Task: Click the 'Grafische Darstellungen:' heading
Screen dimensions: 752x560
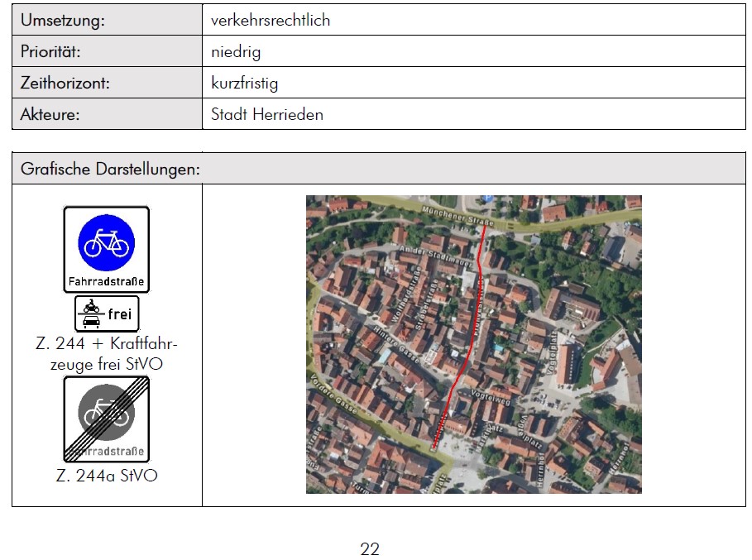Action: coord(110,169)
